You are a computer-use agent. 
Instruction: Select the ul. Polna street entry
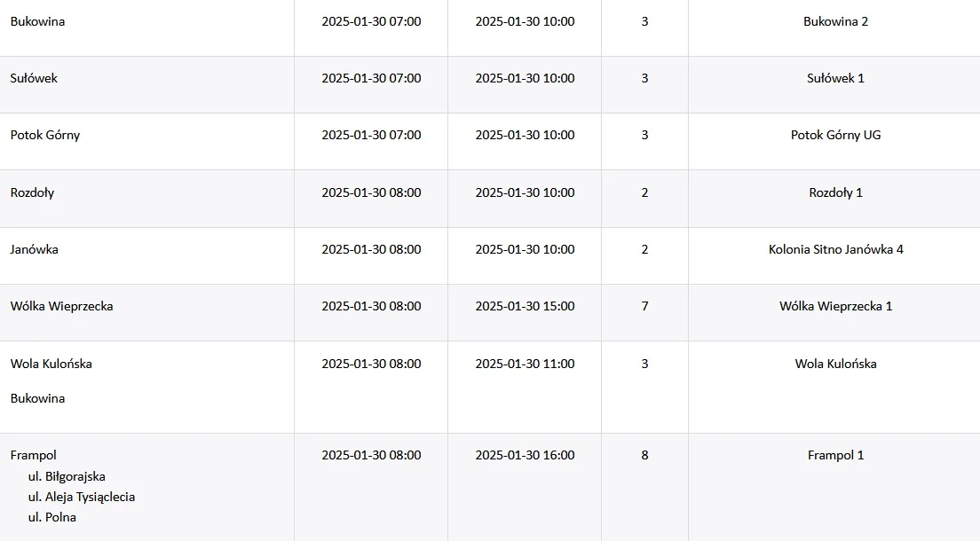(x=51, y=517)
